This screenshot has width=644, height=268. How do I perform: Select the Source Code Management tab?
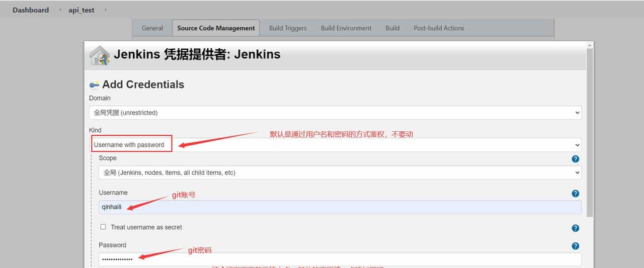tap(216, 28)
